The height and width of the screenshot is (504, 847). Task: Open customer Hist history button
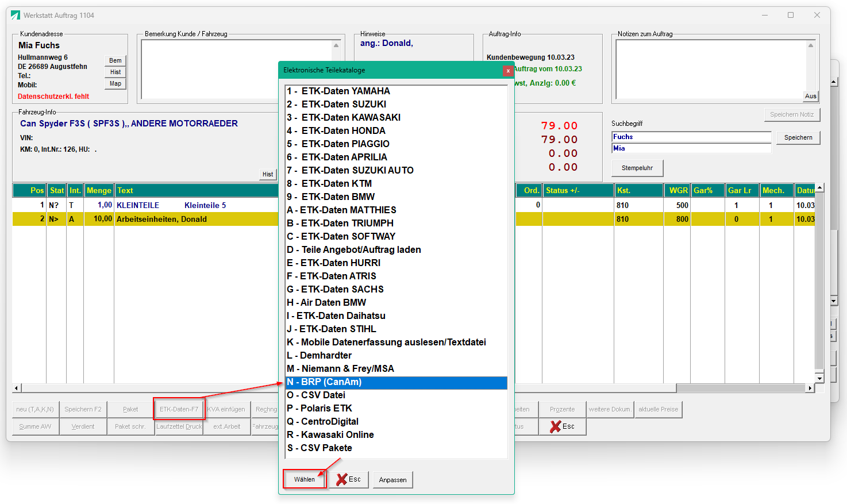click(115, 72)
